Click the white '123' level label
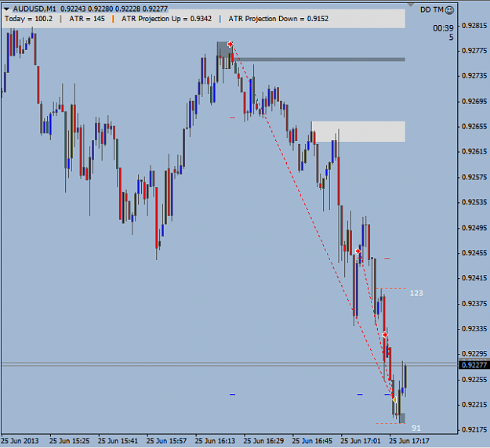Viewport: 490px width, 448px height. [x=416, y=293]
